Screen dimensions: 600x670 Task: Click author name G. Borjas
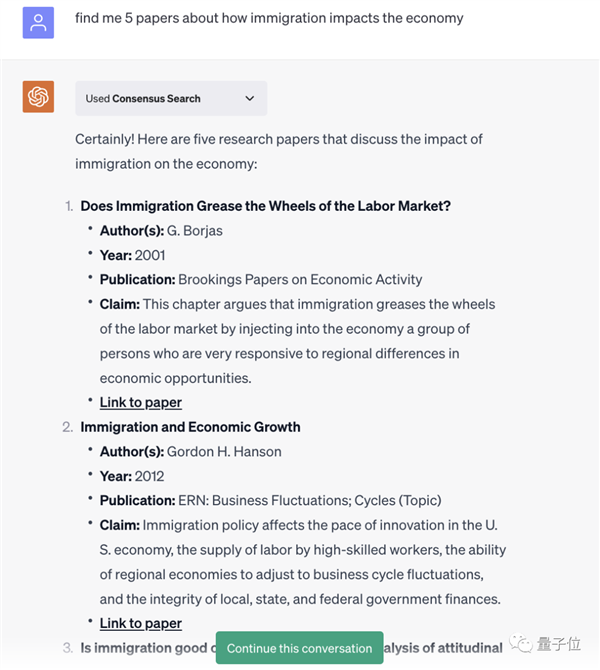coord(194,231)
